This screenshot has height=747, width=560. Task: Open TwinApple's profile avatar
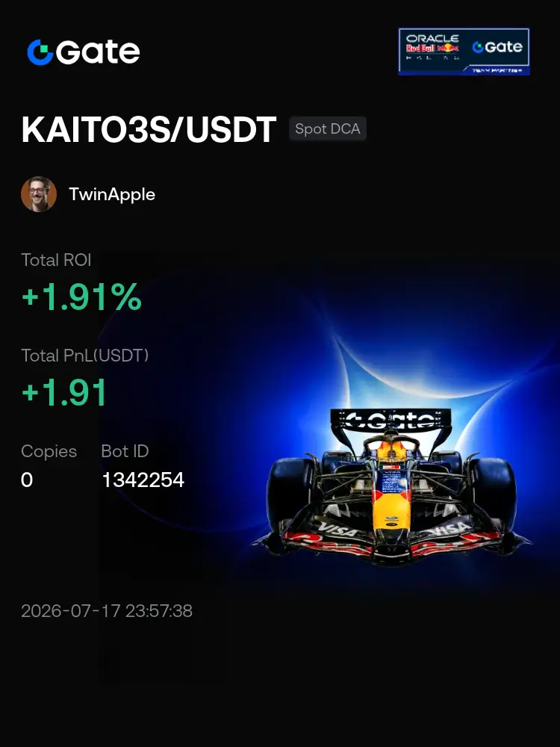[39, 194]
